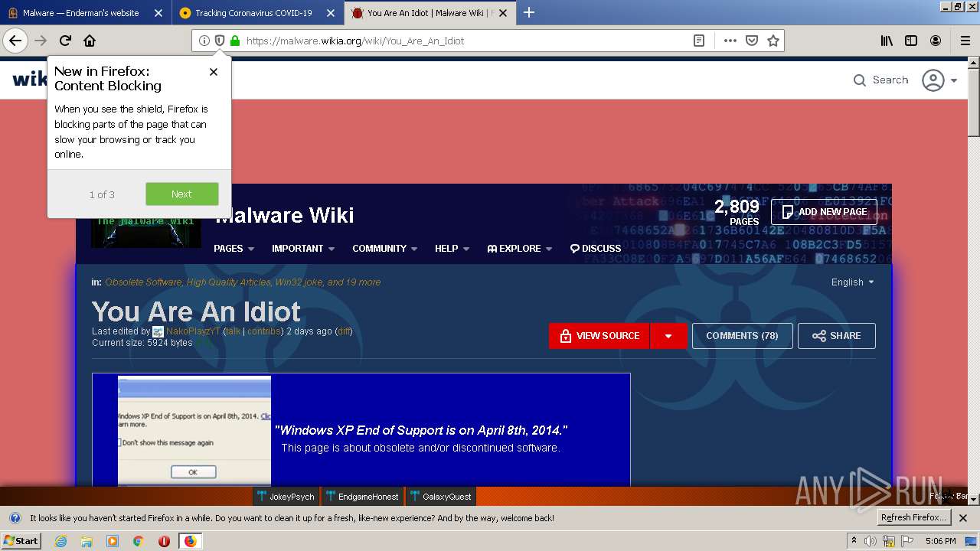Open the EndgameHonest bottom bar item
This screenshot has height=551, width=980.
coord(361,497)
